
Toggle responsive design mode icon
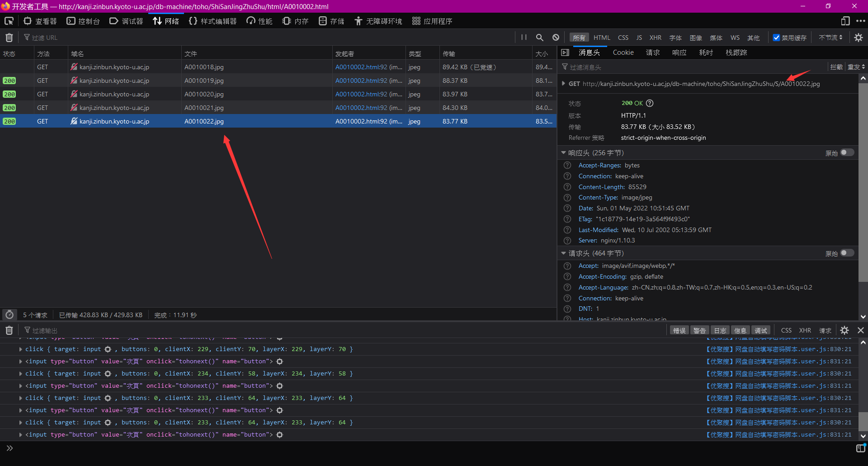(x=845, y=21)
